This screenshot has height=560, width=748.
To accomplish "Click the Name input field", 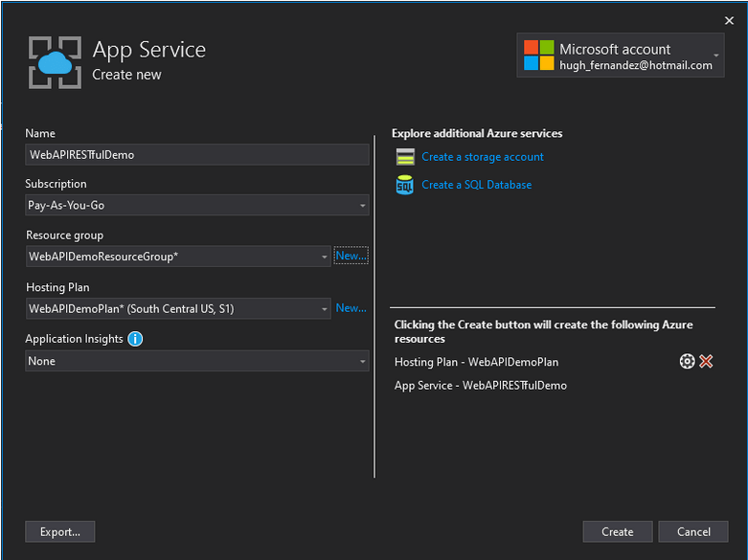I will click(196, 154).
